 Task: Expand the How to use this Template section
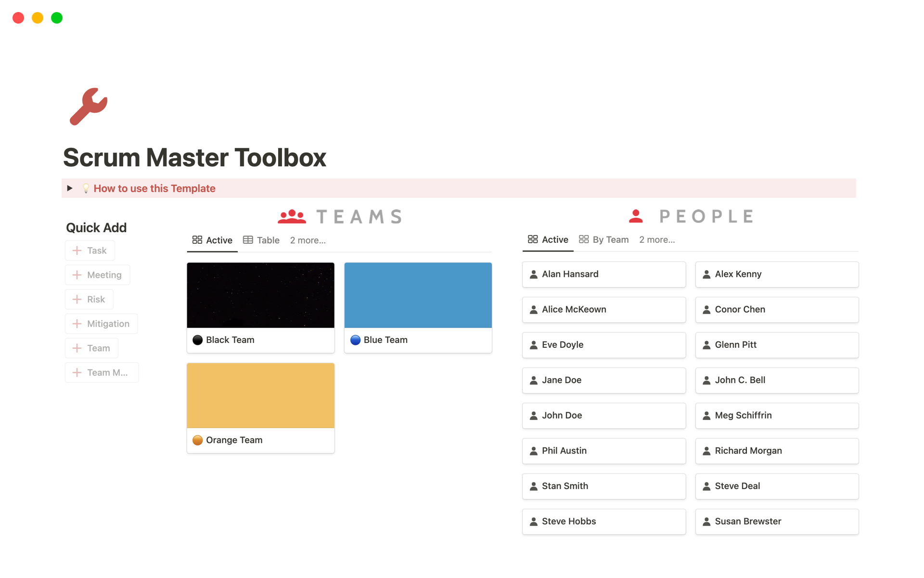(x=69, y=188)
